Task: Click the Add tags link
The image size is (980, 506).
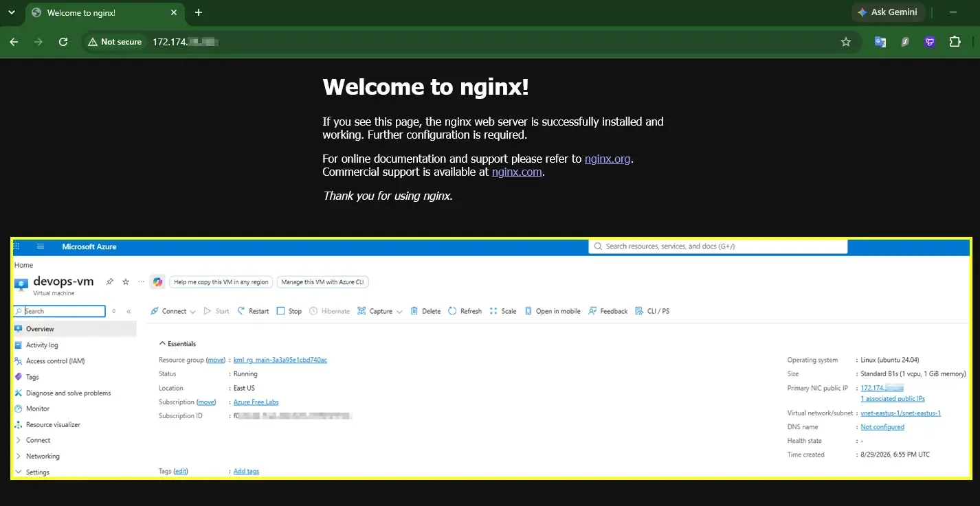Action: click(x=246, y=471)
